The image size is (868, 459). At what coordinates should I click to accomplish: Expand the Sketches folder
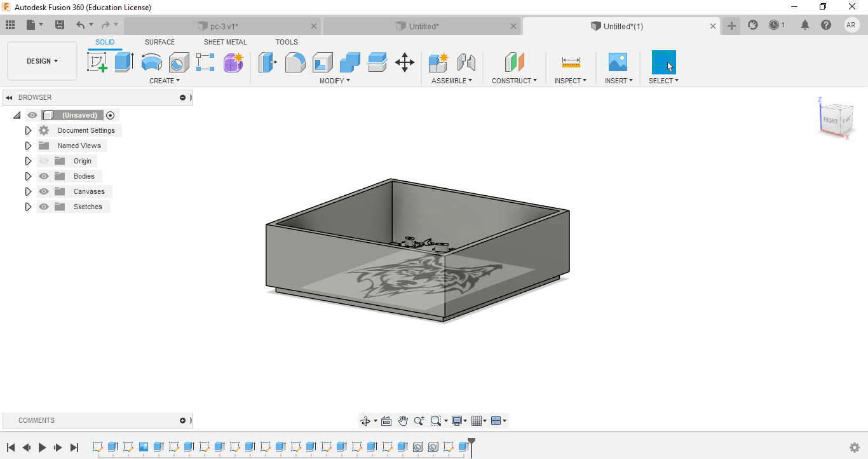tap(28, 207)
